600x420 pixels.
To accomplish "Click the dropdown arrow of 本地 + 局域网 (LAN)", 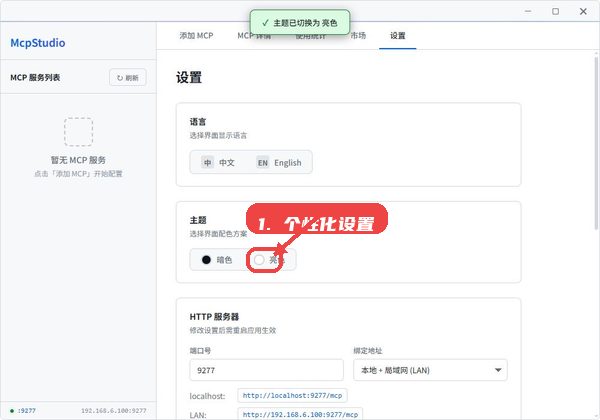I will [498, 370].
